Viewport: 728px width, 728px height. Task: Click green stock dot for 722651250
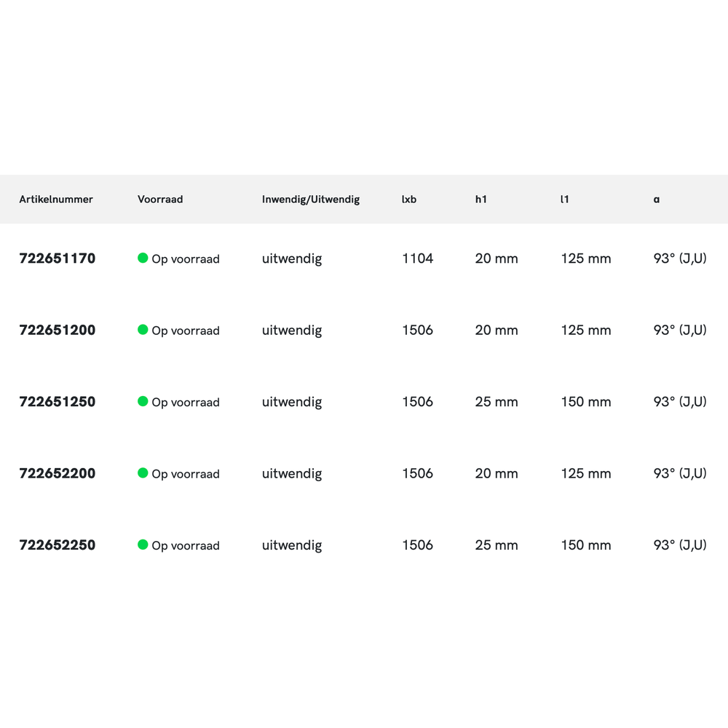point(143,401)
